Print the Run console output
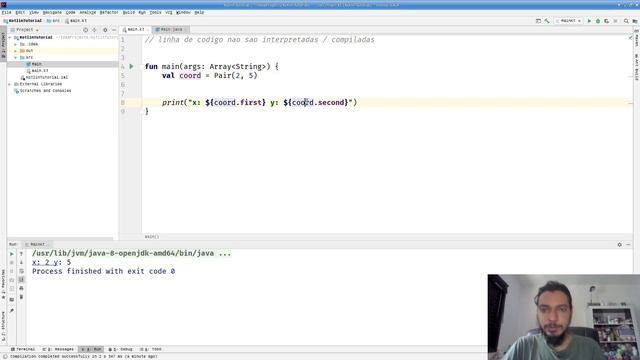 pyautogui.click(x=21, y=288)
